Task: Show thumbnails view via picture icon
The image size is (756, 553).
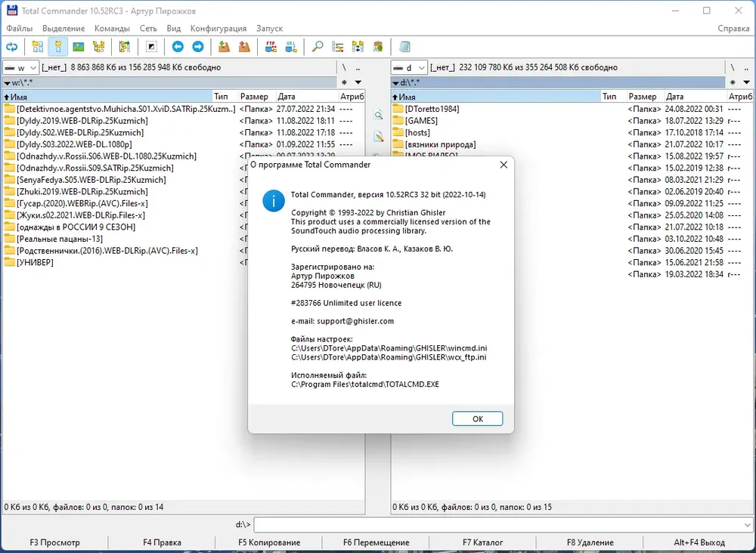Action: click(78, 47)
